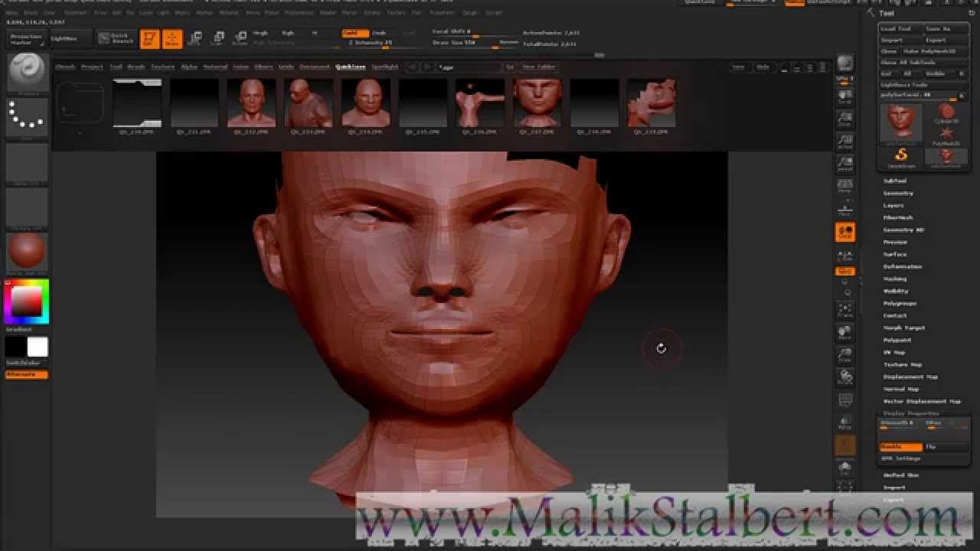
Task: Open the Project tab in LightBox
Action: pos(92,67)
